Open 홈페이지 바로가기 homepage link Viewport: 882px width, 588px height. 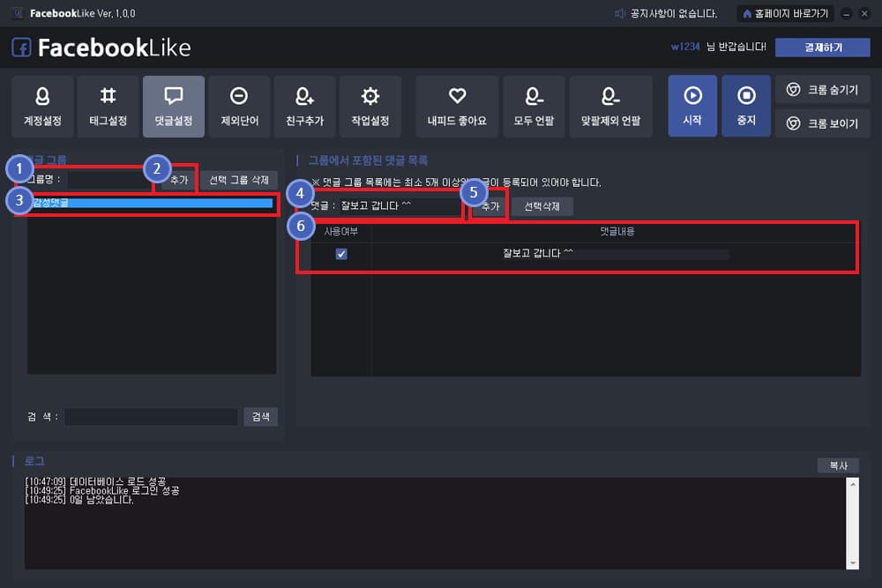click(785, 13)
